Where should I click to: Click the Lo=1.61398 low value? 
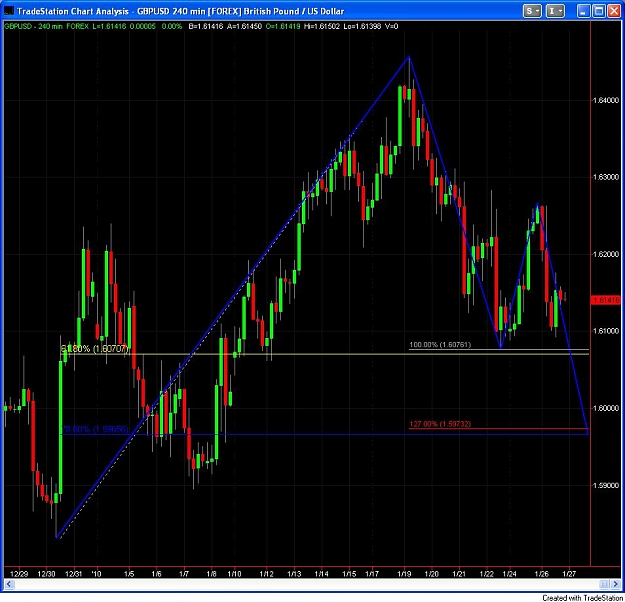click(362, 27)
